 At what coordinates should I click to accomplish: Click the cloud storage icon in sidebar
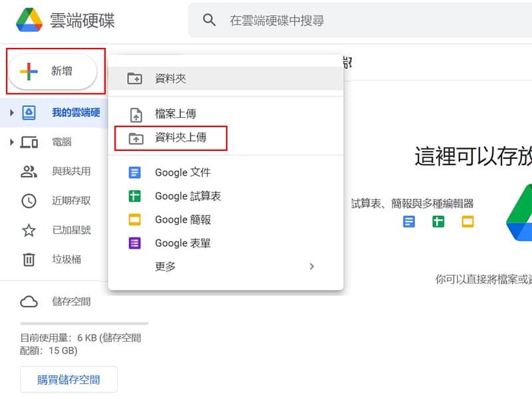pos(29,302)
